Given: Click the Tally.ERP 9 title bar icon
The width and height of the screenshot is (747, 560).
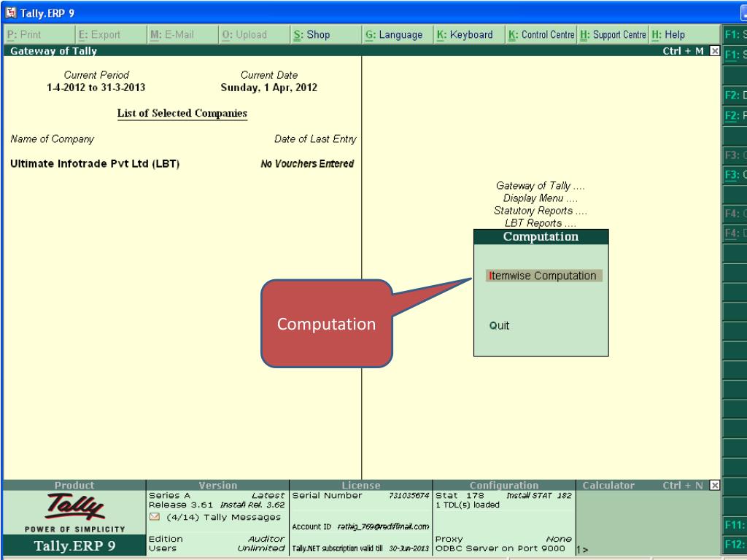Looking at the screenshot, I should (x=10, y=13).
